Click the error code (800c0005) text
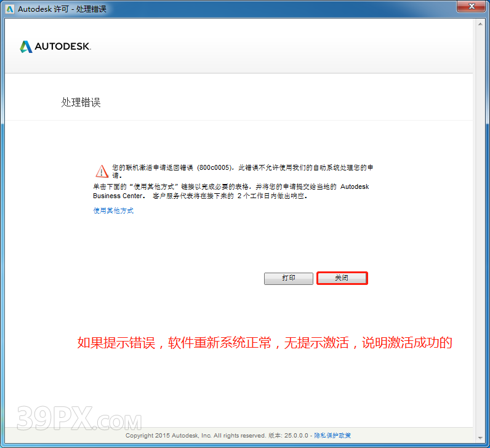 (x=215, y=167)
